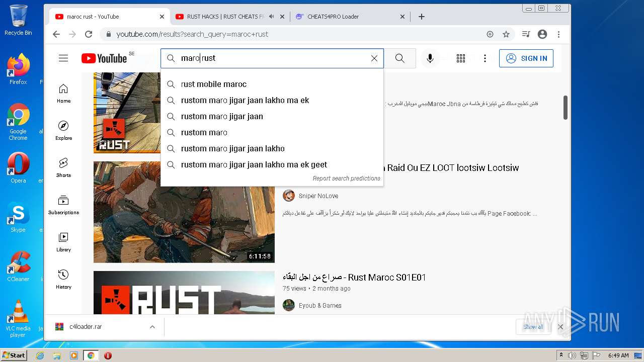Open Chrome media controls icon
This screenshot has height=362, width=644.
click(526, 34)
